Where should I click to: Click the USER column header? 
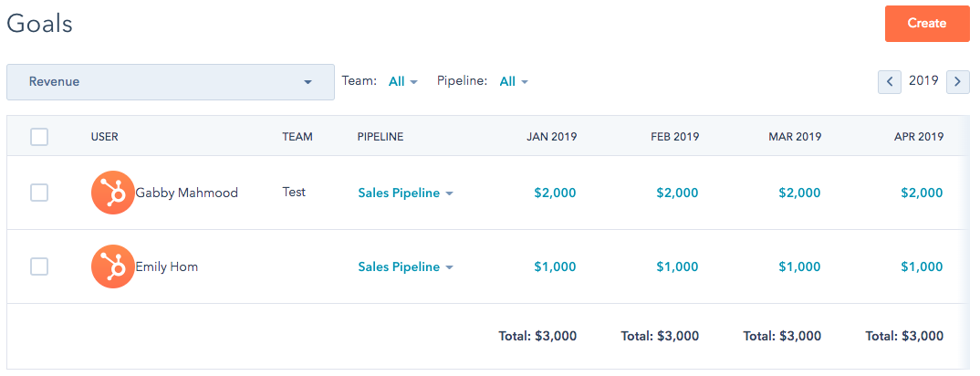[x=105, y=137]
